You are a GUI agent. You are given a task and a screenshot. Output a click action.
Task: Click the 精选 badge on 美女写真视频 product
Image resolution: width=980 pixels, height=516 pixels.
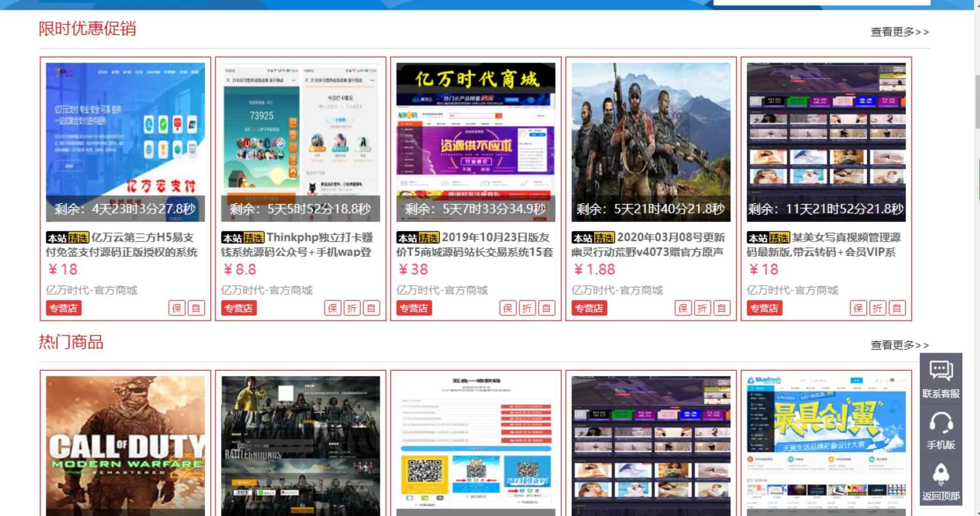tap(779, 238)
